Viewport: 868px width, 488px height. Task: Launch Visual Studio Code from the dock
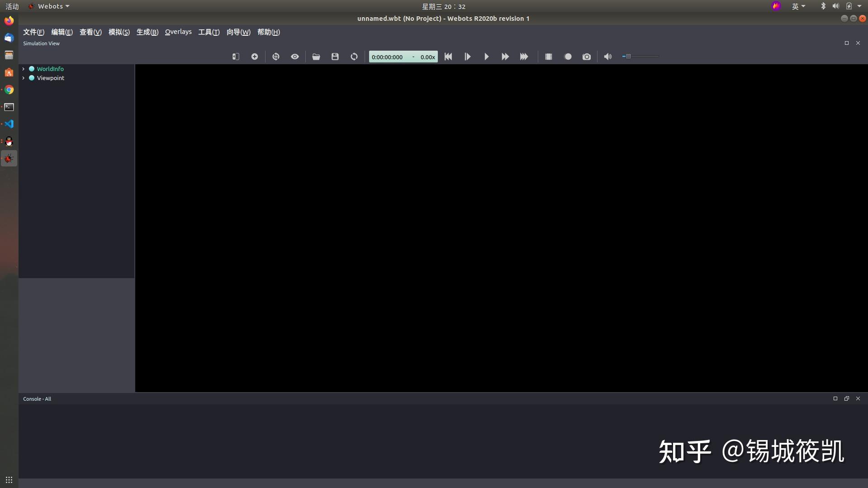click(9, 123)
